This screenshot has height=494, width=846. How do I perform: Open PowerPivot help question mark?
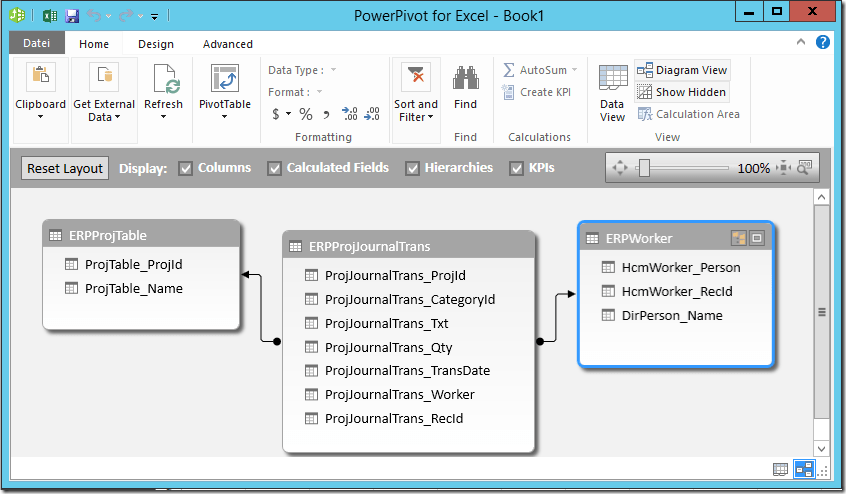click(823, 42)
